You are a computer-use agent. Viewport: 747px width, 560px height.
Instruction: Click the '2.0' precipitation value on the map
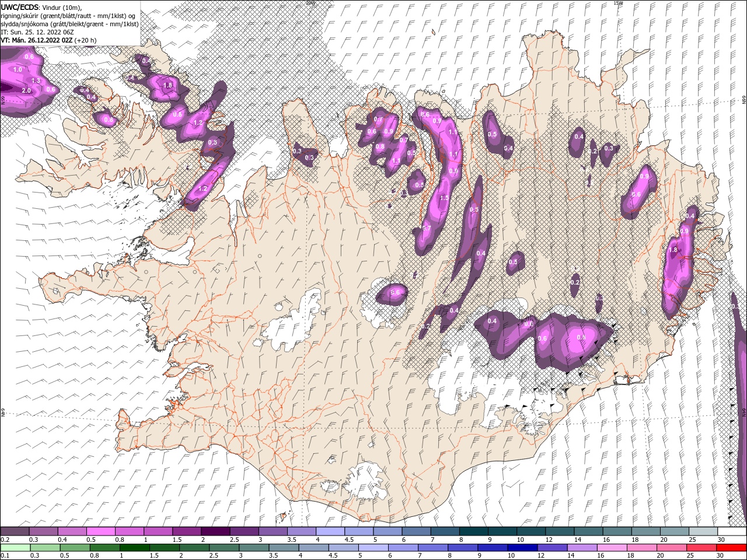26,91
